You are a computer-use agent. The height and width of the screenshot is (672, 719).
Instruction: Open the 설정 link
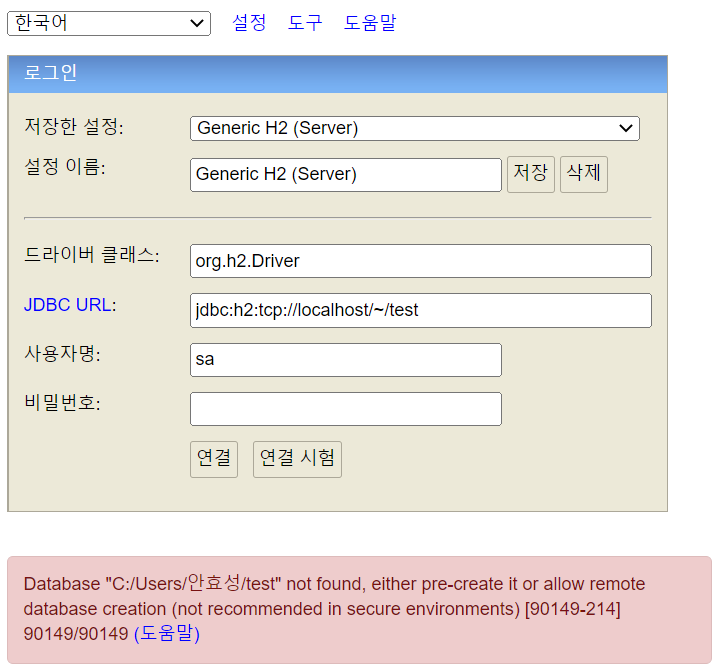(249, 22)
